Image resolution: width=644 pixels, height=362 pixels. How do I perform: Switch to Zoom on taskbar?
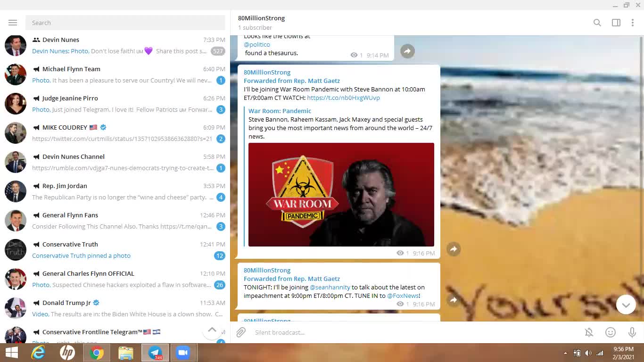coord(183,353)
